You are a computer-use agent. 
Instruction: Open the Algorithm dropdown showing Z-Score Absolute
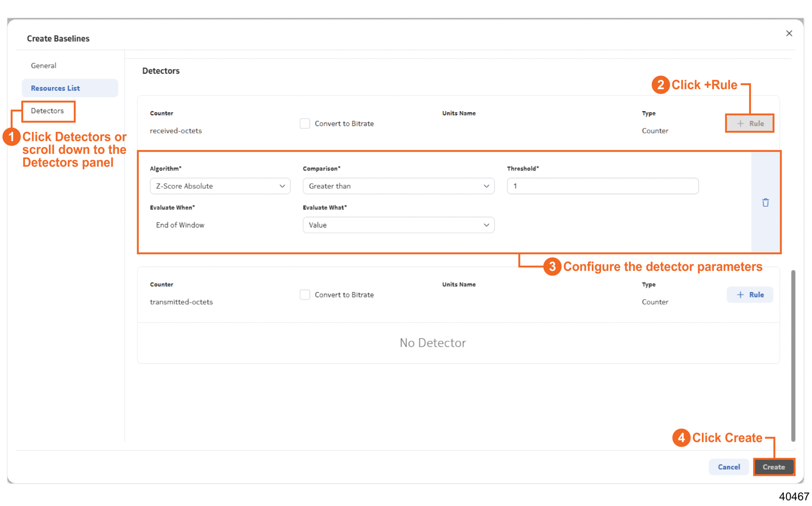pos(220,186)
